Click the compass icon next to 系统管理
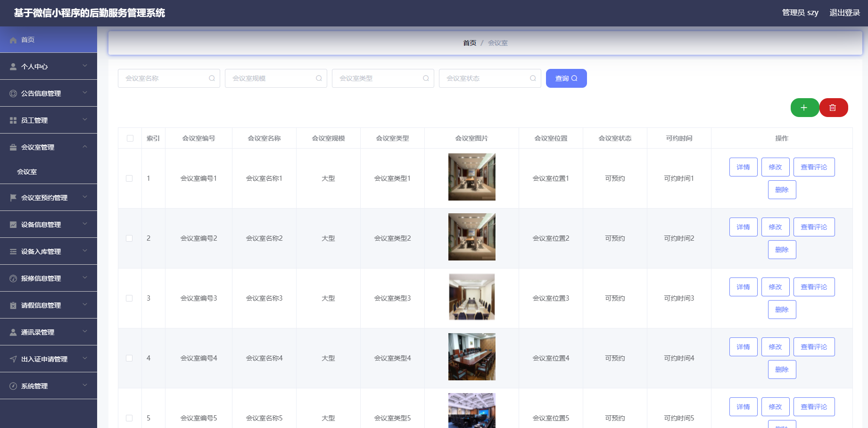The image size is (868, 428). [13, 386]
